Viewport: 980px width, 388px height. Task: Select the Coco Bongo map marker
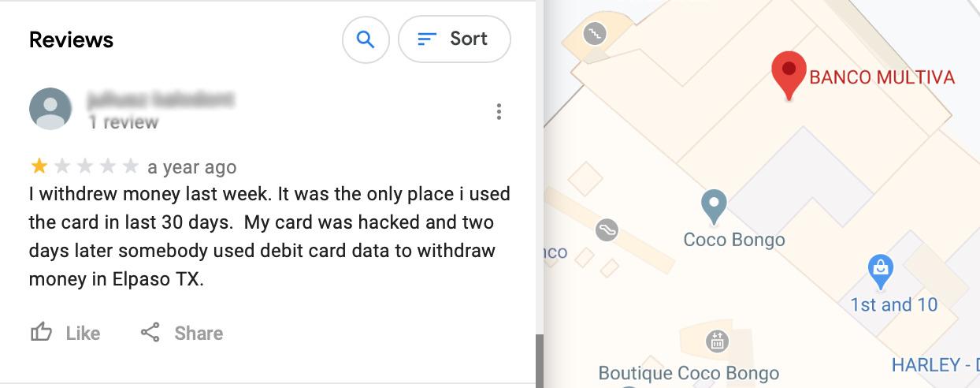tap(714, 206)
